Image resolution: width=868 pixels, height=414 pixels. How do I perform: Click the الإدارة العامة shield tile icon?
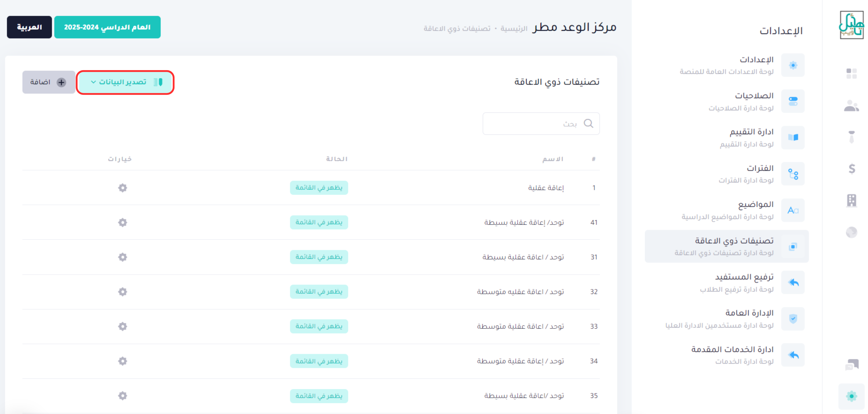point(793,319)
